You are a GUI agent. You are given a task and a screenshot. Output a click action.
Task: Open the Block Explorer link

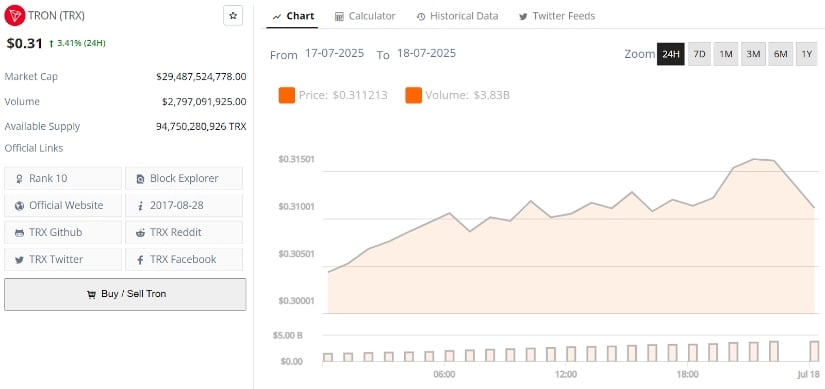pos(184,178)
